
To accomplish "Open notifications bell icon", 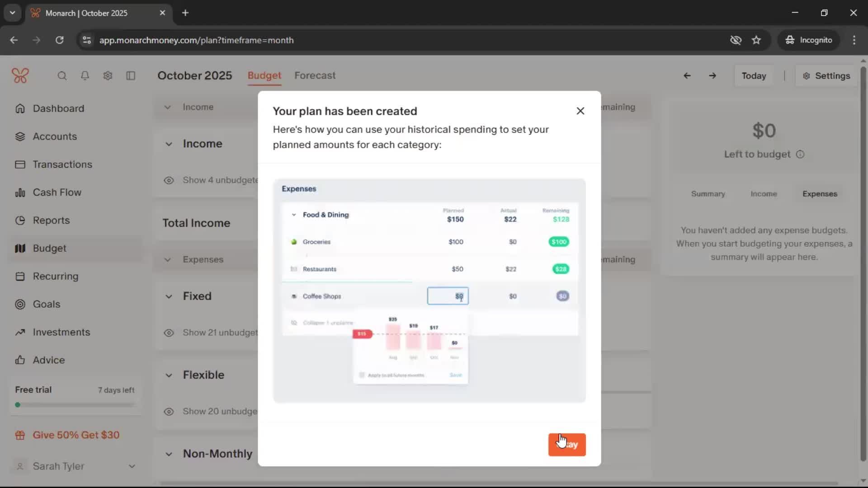I will [85, 76].
